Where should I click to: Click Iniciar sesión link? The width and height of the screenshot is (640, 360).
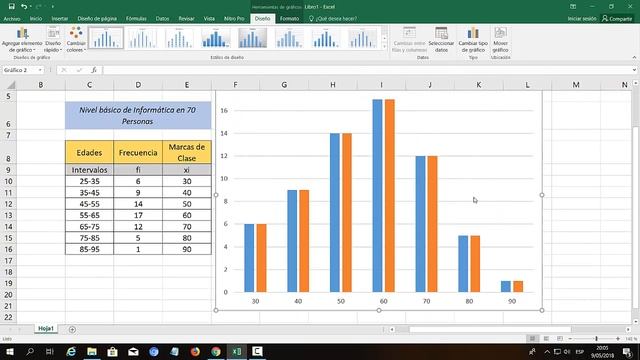(582, 19)
